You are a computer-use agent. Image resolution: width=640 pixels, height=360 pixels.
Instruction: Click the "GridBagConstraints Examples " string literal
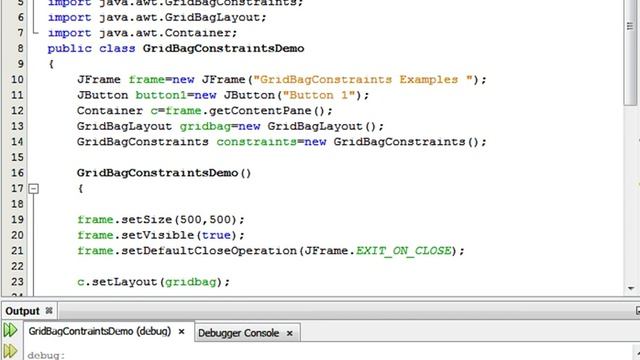(363, 79)
